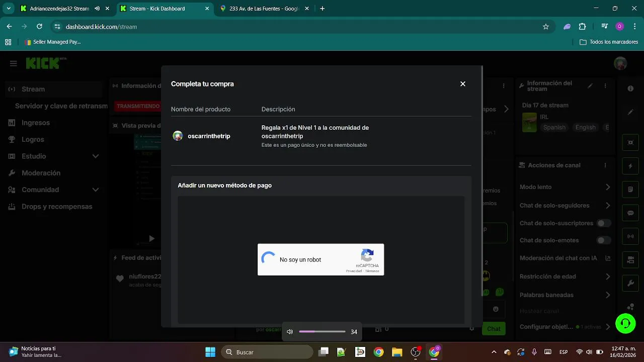This screenshot has width=644, height=362.
Task: Open Todos los marcadores folder
Action: coord(609,42)
